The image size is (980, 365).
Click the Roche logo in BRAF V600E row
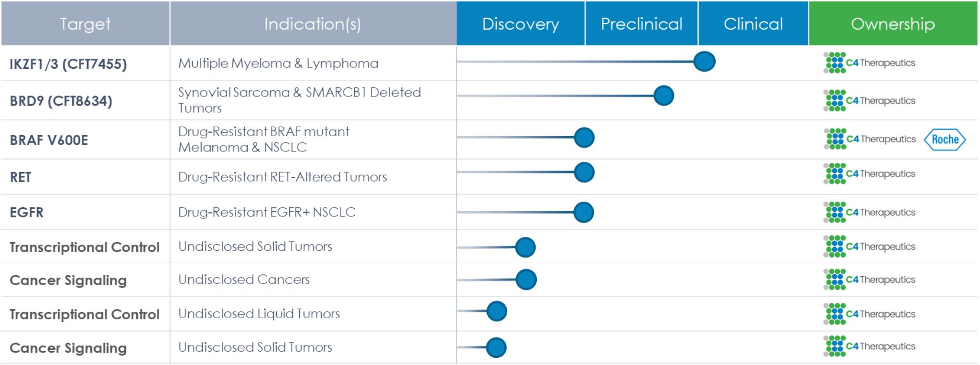click(x=945, y=140)
